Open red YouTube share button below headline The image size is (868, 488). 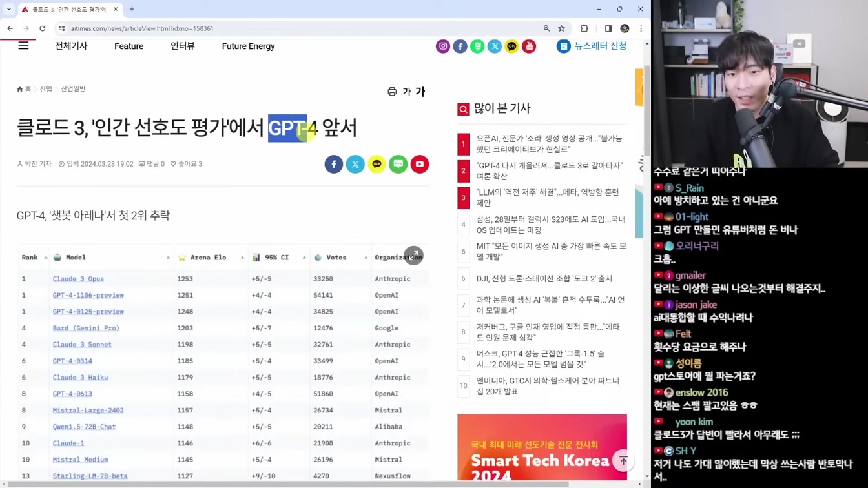pyautogui.click(x=420, y=164)
